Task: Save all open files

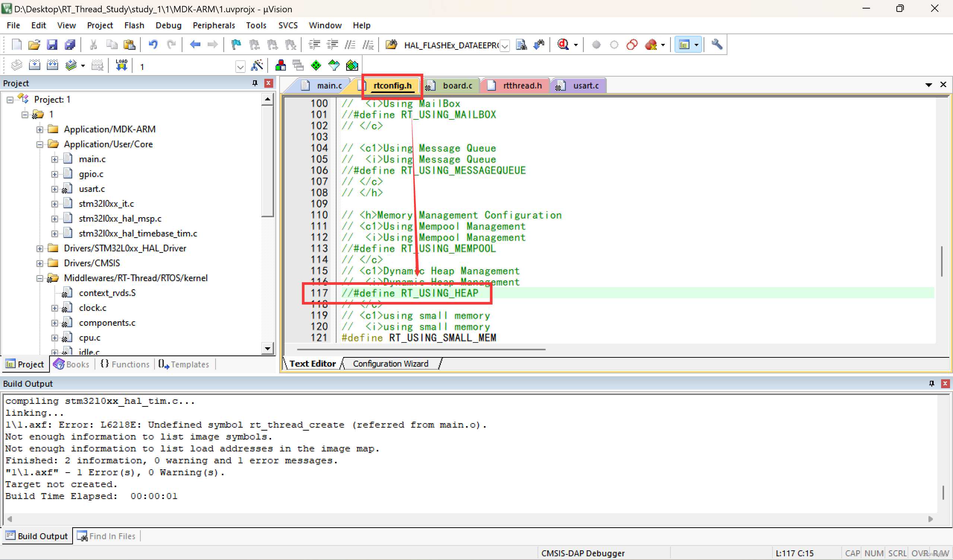Action: tap(70, 44)
